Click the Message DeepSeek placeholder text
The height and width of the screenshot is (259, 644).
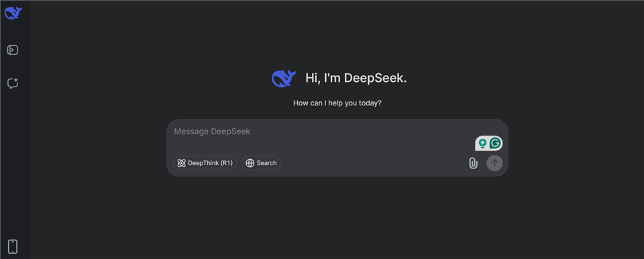tap(212, 132)
